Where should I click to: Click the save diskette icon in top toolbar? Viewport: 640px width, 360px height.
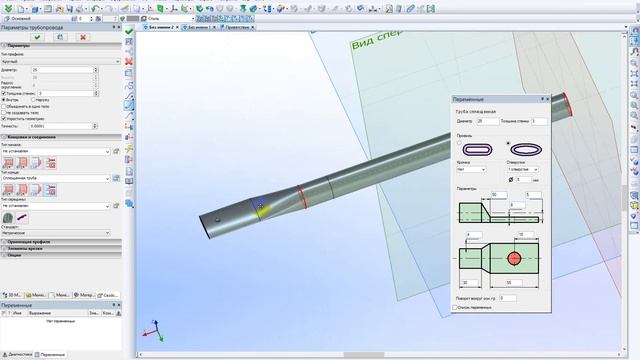coord(70,9)
